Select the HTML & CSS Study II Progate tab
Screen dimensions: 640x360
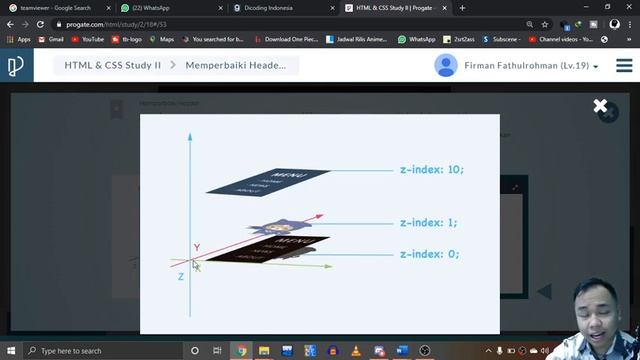click(x=394, y=8)
